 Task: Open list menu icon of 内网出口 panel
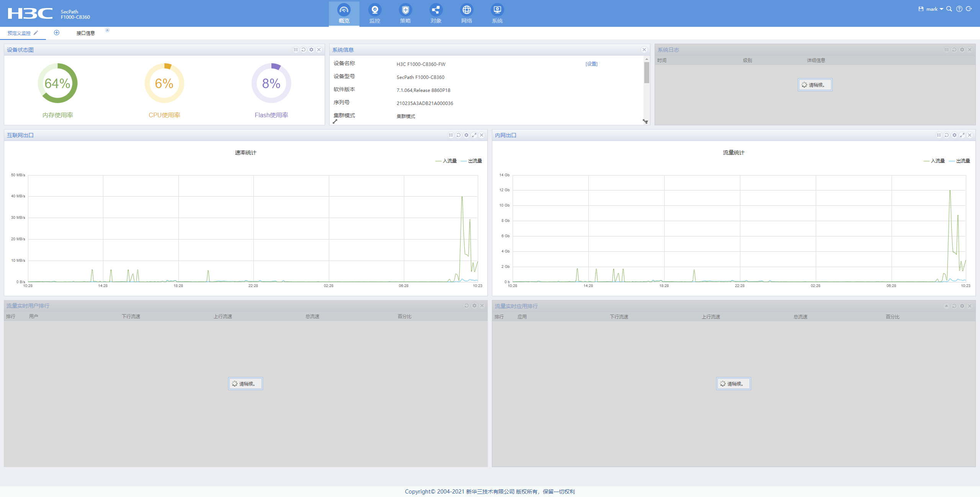coord(939,135)
